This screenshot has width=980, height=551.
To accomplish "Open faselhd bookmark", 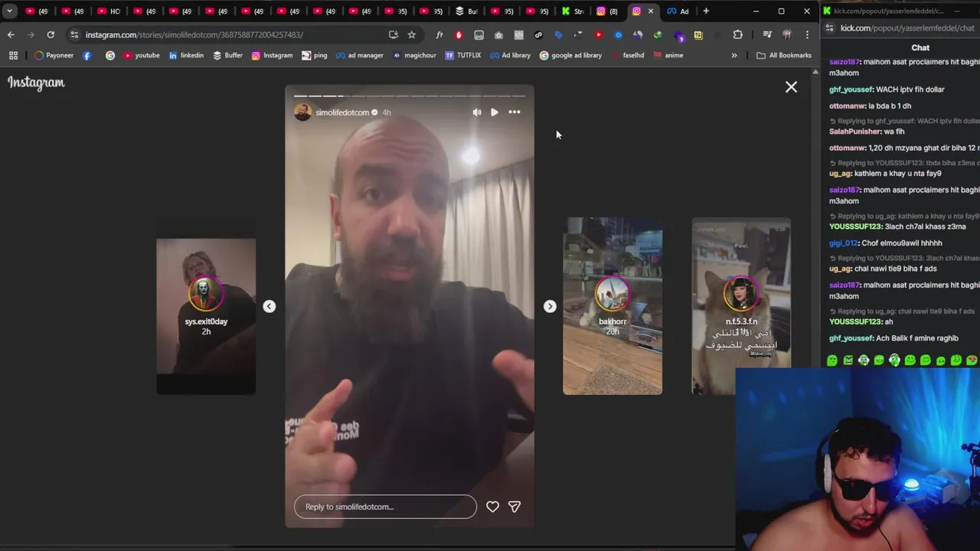I will 627,55.
